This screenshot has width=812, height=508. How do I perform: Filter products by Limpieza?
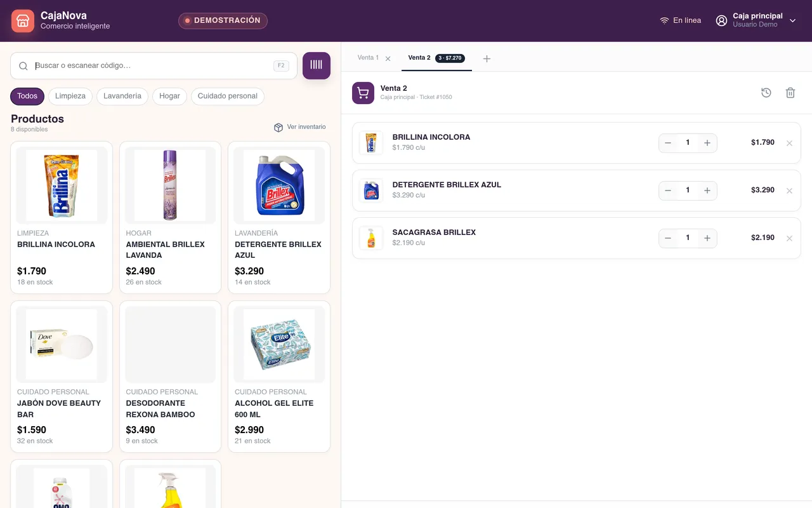70,97
